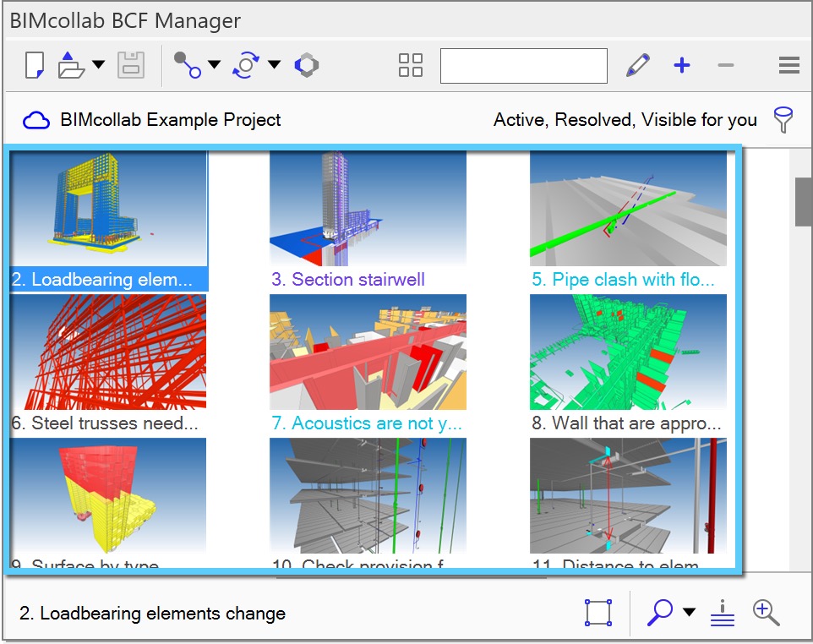Create a new BCF file

click(x=34, y=65)
